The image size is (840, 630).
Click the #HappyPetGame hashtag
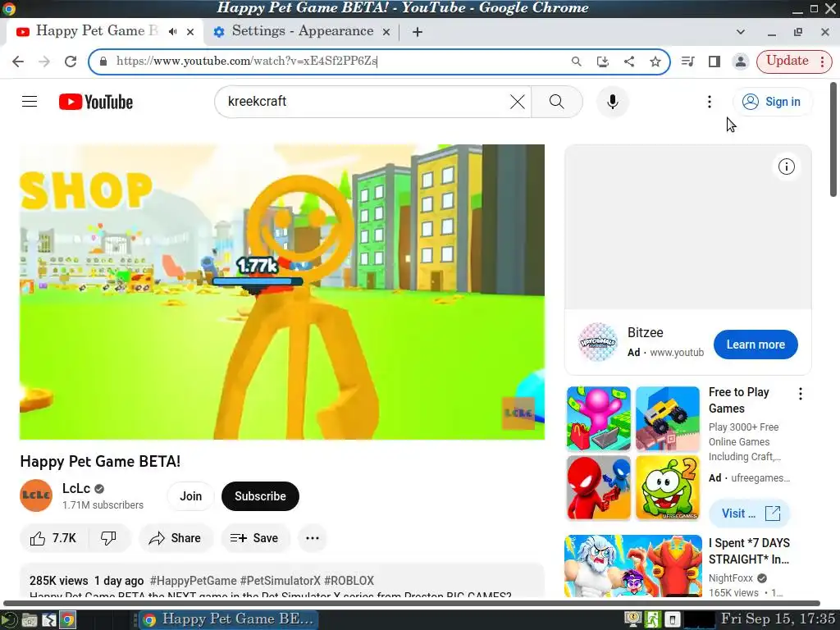pyautogui.click(x=193, y=581)
